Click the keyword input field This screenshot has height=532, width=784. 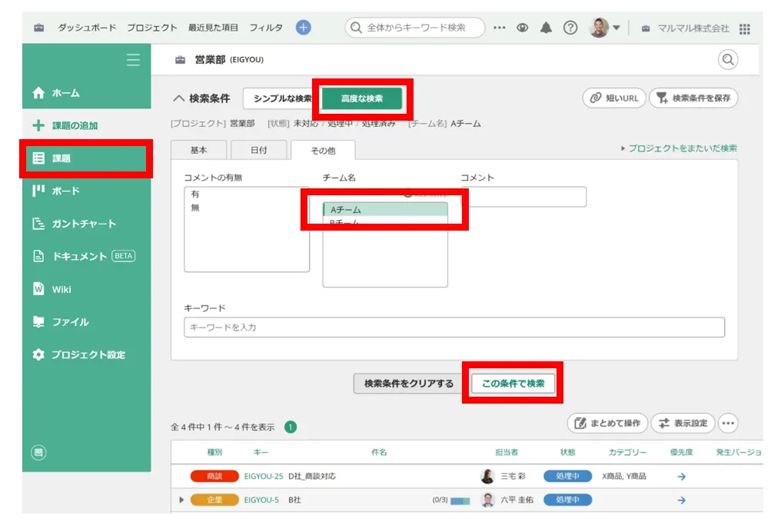[453, 328]
